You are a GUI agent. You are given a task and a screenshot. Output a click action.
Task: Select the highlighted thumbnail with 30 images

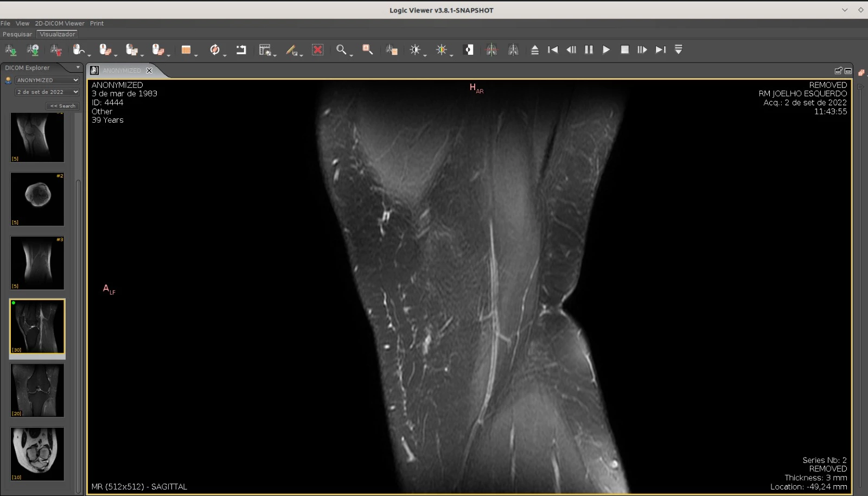pyautogui.click(x=37, y=327)
